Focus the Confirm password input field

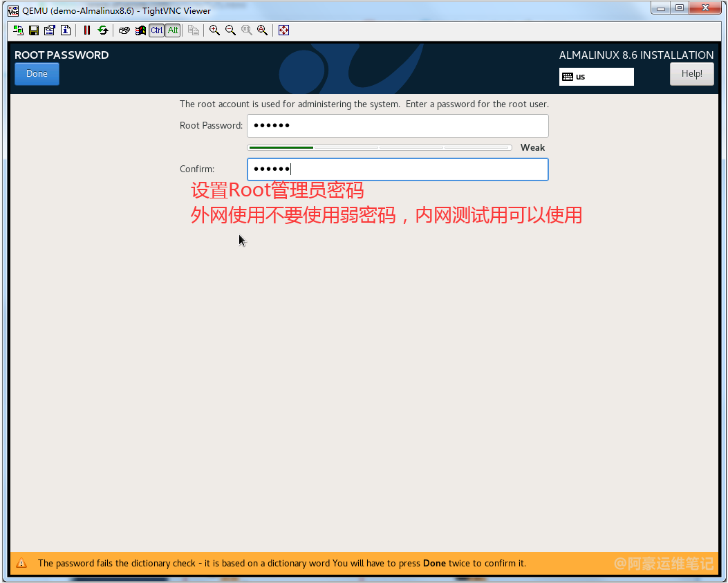point(398,169)
